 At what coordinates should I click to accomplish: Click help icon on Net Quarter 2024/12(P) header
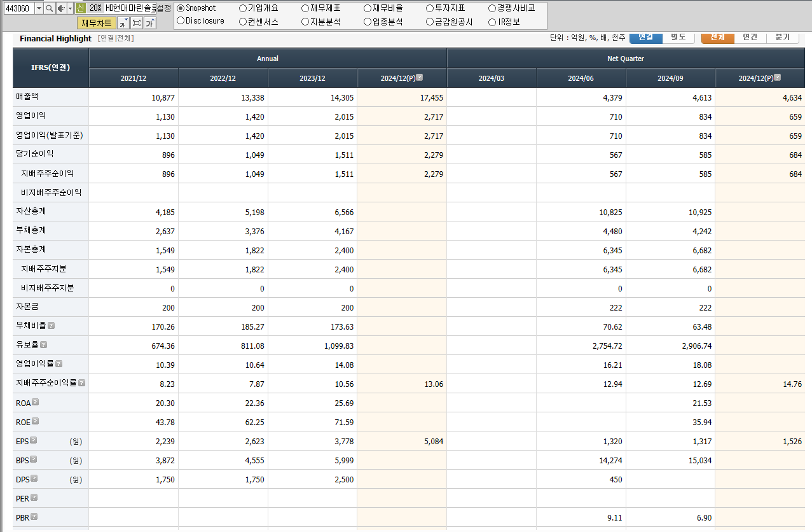[778, 78]
